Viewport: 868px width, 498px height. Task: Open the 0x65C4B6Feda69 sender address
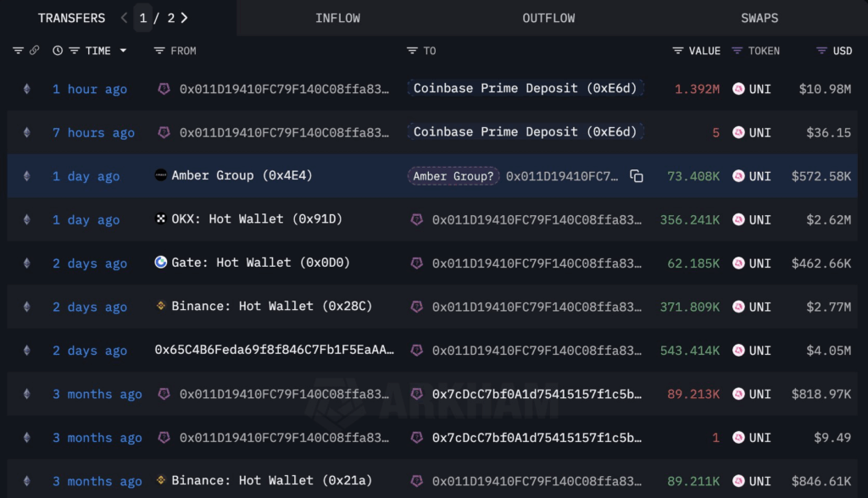tap(274, 350)
